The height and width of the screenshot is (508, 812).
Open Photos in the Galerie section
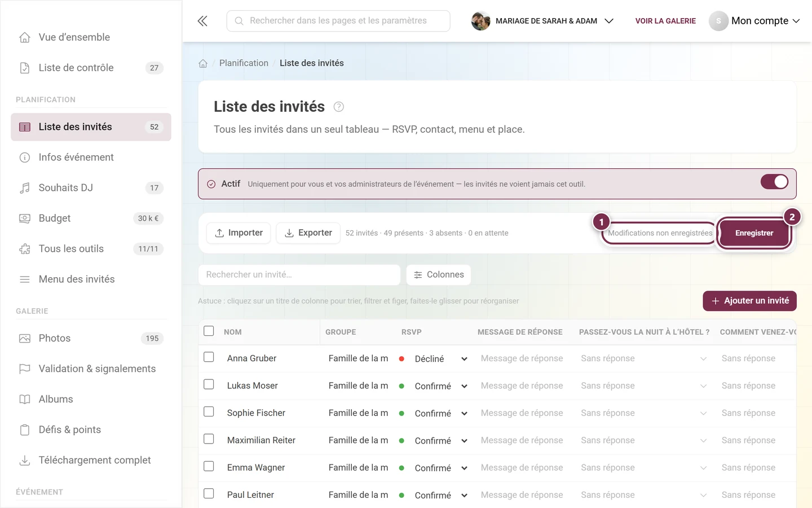(91, 339)
